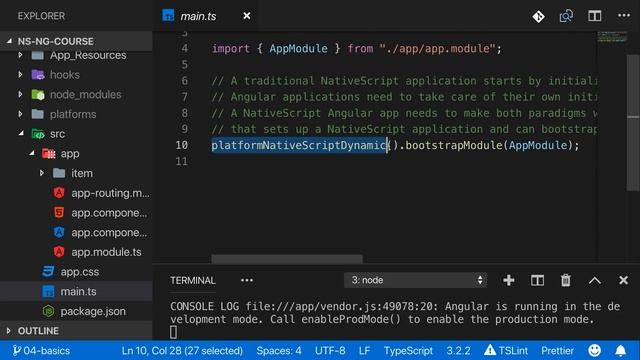Maximize the panel with the chevron up
This screenshot has height=360, width=640.
[x=595, y=280]
